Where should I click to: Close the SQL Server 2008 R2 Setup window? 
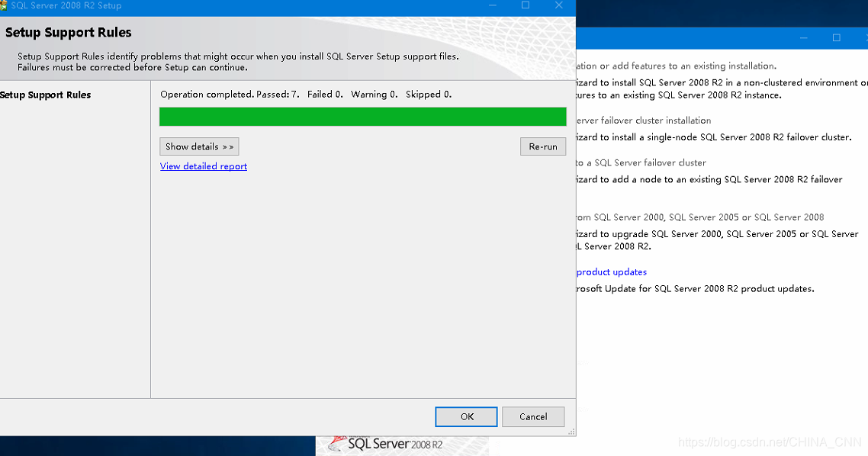click(x=559, y=5)
